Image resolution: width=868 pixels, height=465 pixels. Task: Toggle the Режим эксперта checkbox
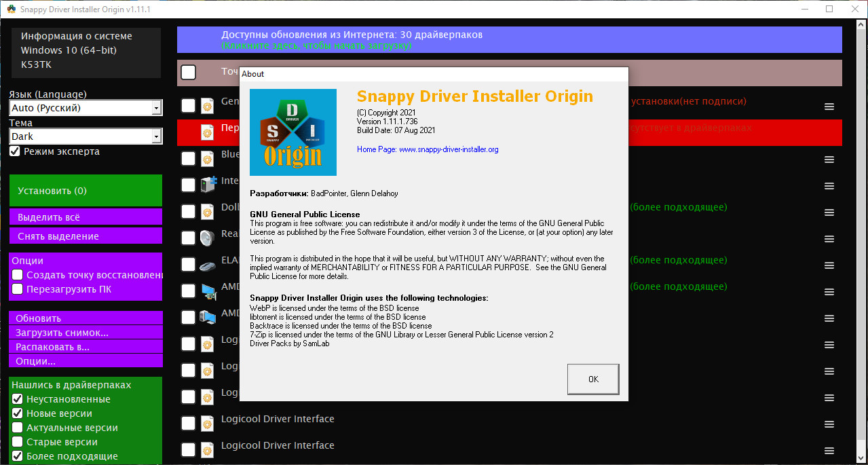[15, 152]
